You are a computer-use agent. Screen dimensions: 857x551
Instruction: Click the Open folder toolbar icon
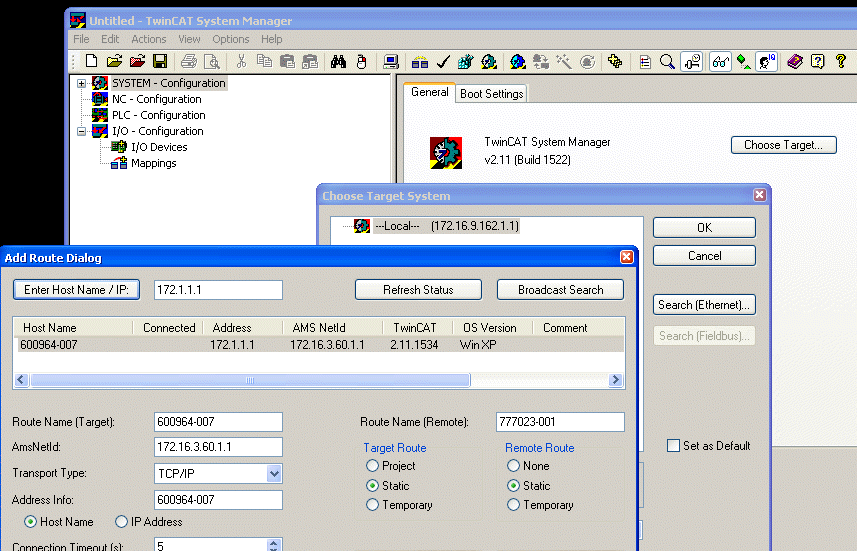point(114,61)
